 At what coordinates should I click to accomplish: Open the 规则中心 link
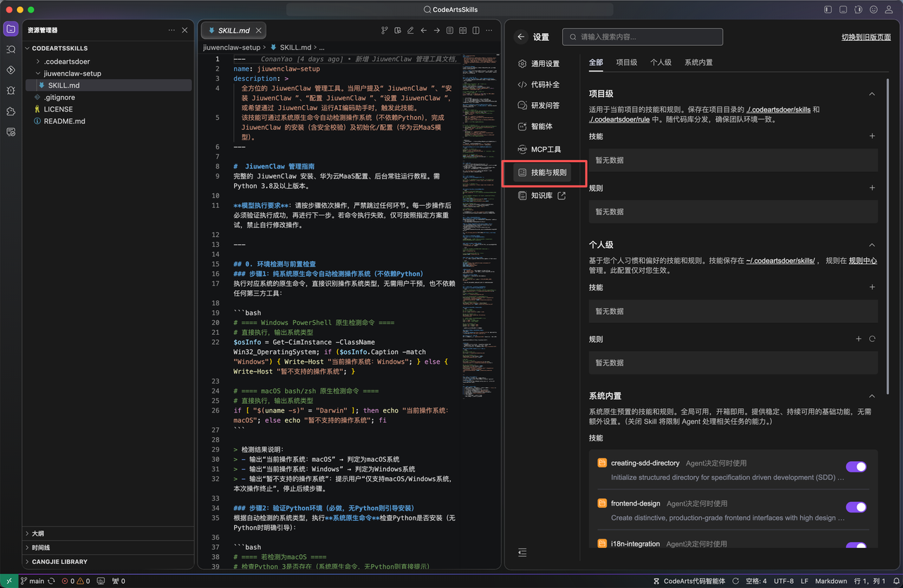(x=863, y=261)
